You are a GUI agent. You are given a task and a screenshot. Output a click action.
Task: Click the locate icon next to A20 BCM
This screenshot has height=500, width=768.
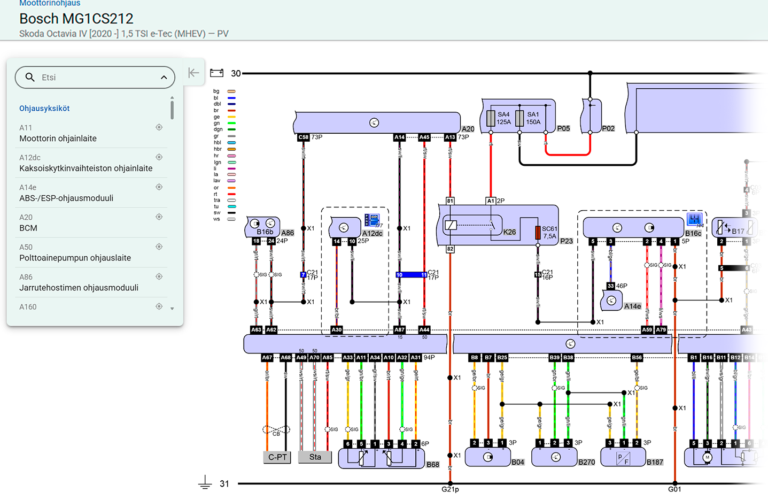pyautogui.click(x=159, y=217)
